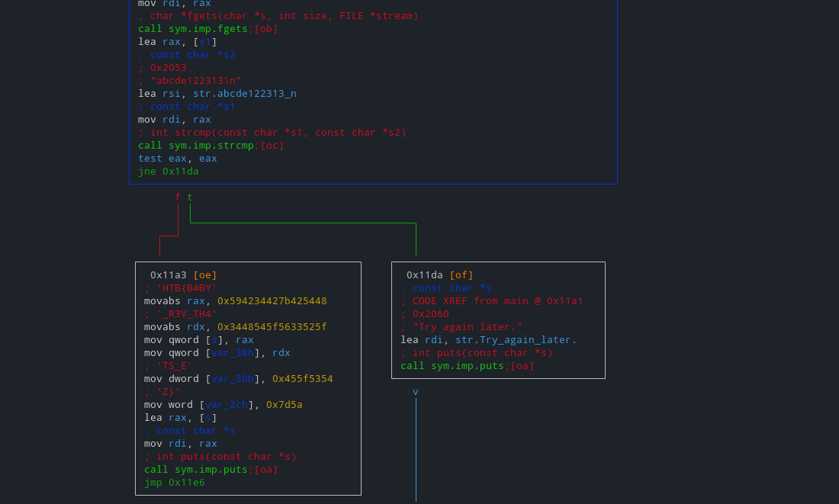
Task: Select the str.abcde122313_n string reference
Action: [245, 94]
